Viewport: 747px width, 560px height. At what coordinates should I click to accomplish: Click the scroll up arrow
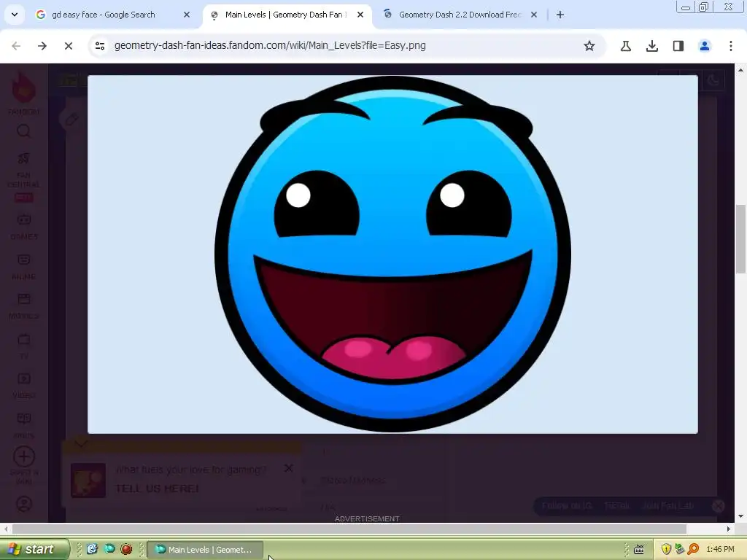coord(740,69)
